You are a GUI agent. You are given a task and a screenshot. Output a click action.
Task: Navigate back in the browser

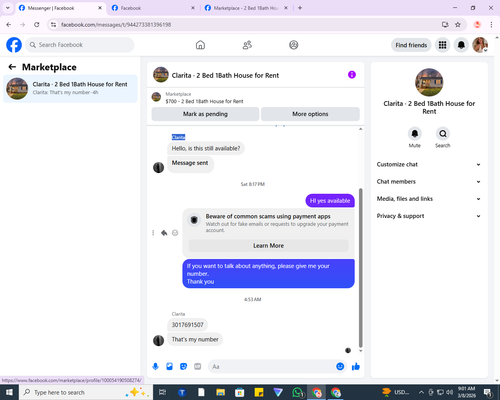[x=9, y=25]
